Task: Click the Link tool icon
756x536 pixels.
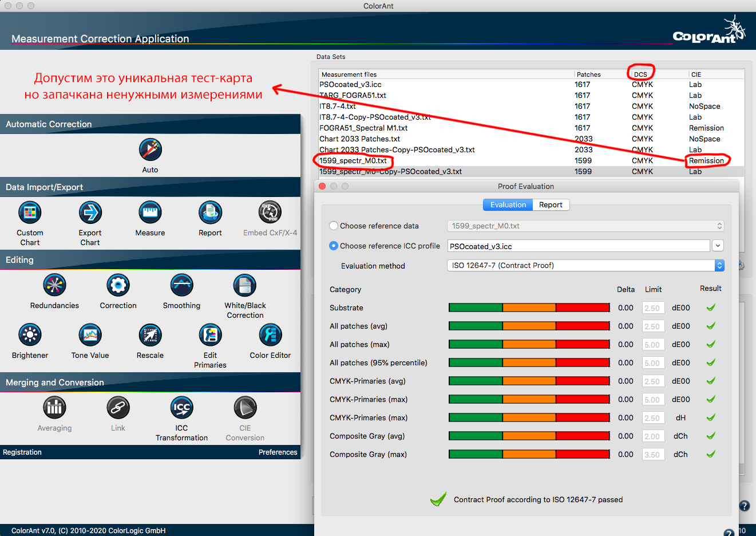Action: (x=118, y=408)
